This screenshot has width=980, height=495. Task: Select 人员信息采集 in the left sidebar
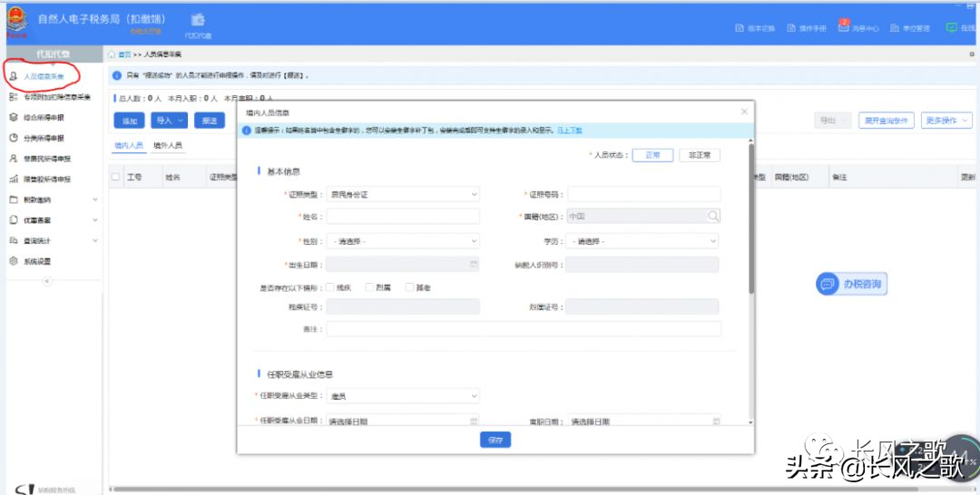[x=44, y=76]
